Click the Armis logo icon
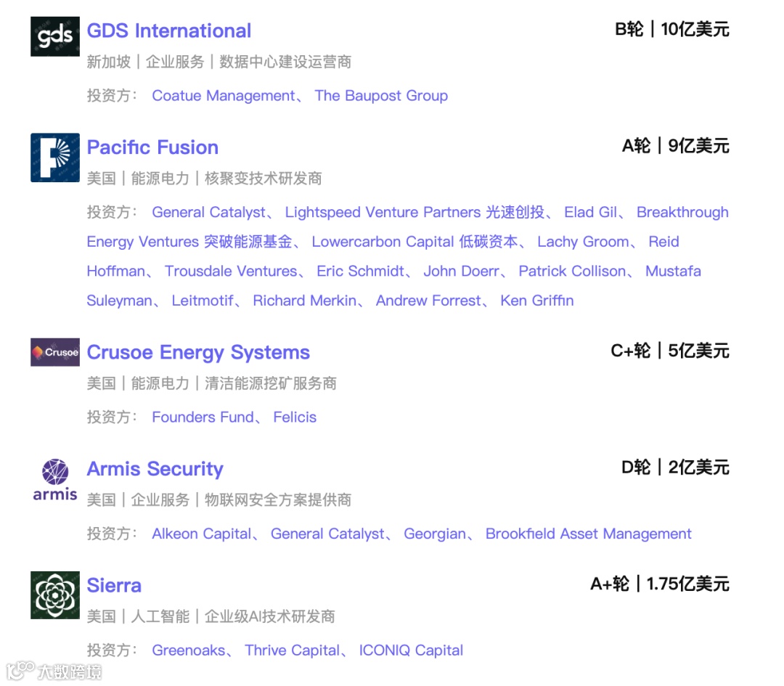This screenshot has width=784, height=686. coord(55,480)
